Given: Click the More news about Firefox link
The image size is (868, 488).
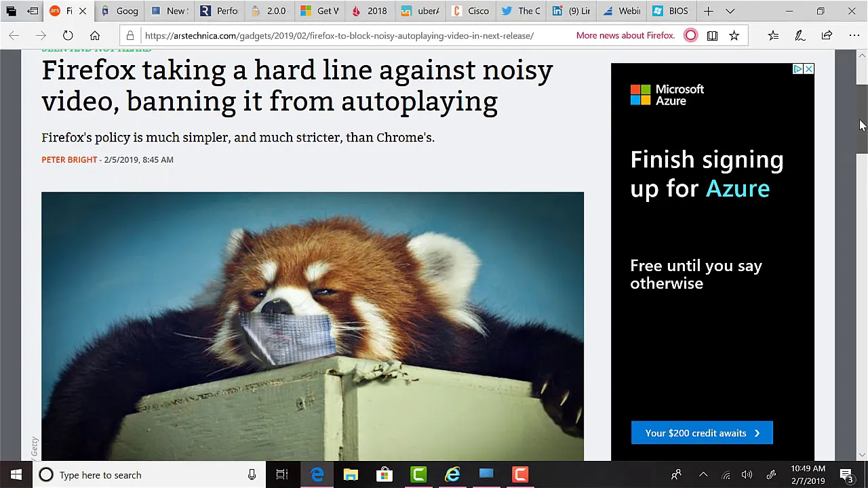Looking at the screenshot, I should (x=625, y=35).
